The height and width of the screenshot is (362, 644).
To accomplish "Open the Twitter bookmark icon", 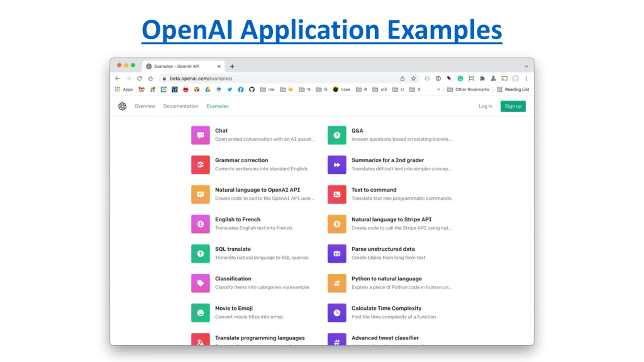I will [x=230, y=89].
